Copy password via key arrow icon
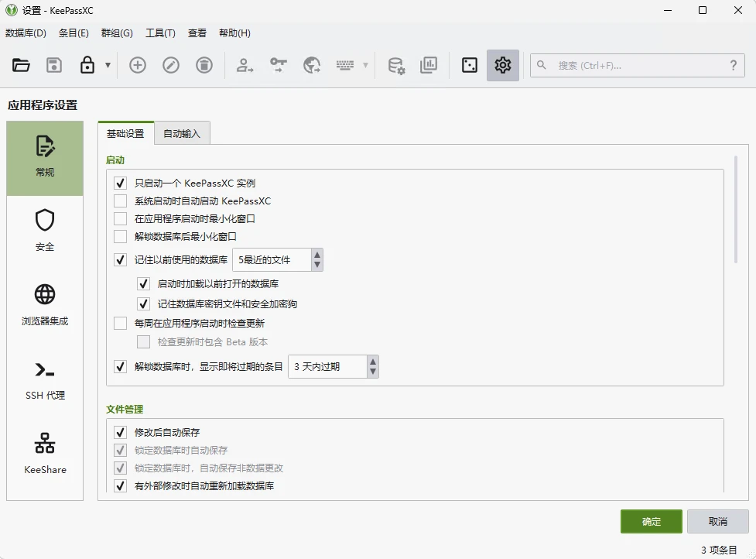Image resolution: width=756 pixels, height=559 pixels. [279, 65]
